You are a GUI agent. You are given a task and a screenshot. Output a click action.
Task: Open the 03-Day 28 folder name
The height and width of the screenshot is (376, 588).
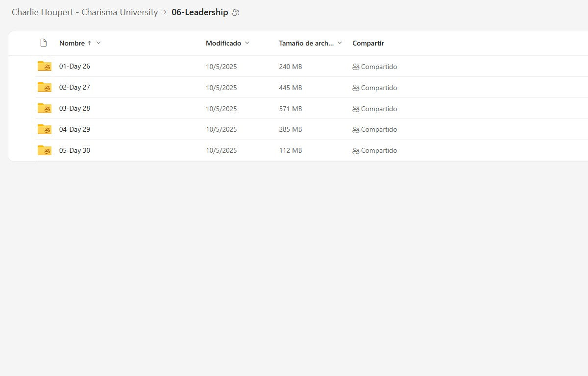pyautogui.click(x=74, y=109)
